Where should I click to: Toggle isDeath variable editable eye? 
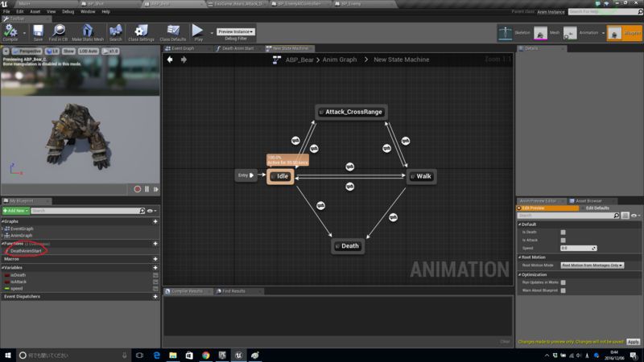point(155,275)
